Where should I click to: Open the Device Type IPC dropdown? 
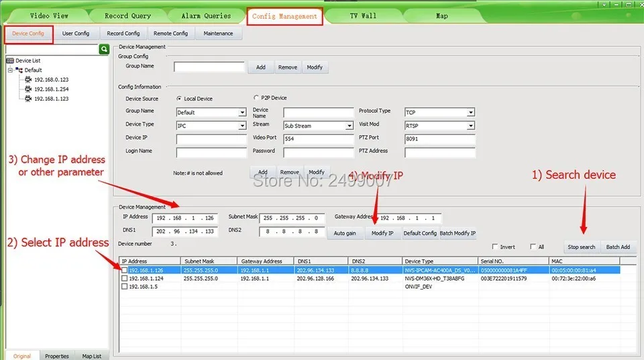pos(242,126)
